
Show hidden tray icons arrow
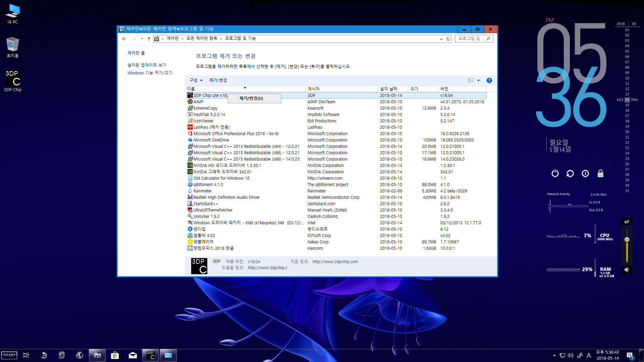click(554, 355)
